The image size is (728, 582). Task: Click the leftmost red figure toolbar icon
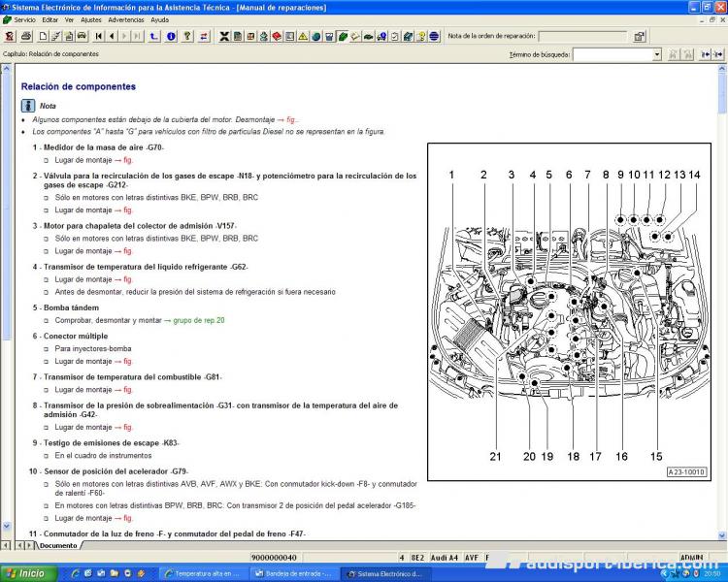click(10, 36)
